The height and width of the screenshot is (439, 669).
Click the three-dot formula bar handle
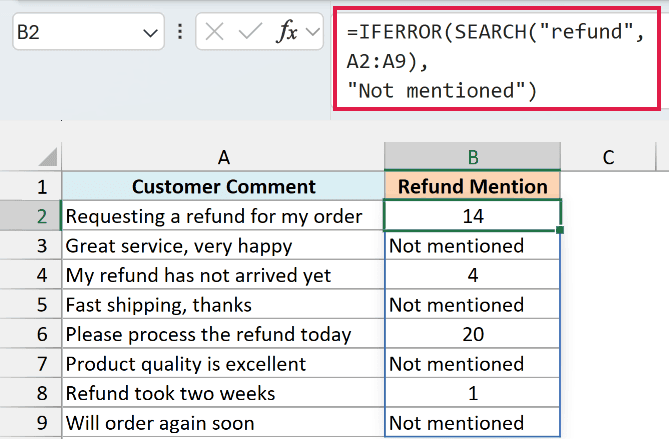click(180, 32)
